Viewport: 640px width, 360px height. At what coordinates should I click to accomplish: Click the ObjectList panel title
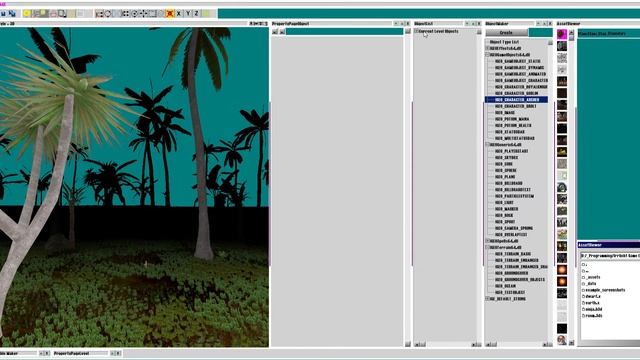423,24
